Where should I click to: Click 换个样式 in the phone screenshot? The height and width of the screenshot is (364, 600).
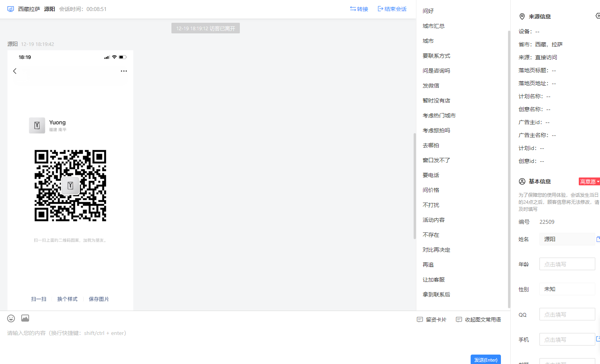click(x=67, y=299)
